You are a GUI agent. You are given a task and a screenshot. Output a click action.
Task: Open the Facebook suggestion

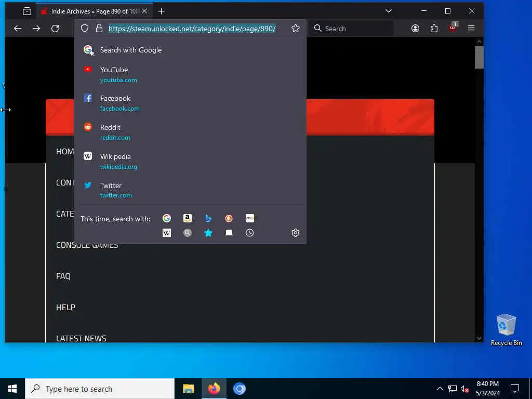pyautogui.click(x=190, y=103)
